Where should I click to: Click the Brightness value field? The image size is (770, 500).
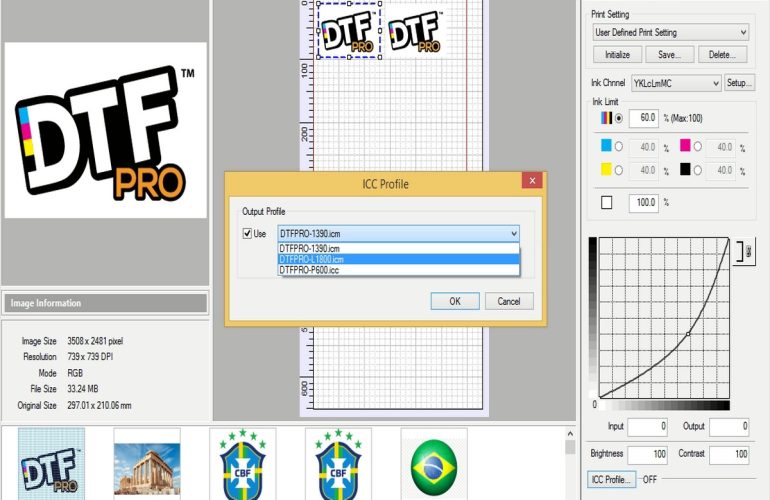point(647,454)
